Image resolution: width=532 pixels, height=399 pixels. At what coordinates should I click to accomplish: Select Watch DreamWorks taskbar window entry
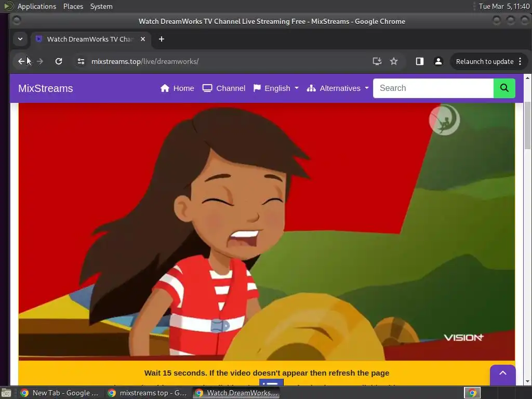[236, 393]
